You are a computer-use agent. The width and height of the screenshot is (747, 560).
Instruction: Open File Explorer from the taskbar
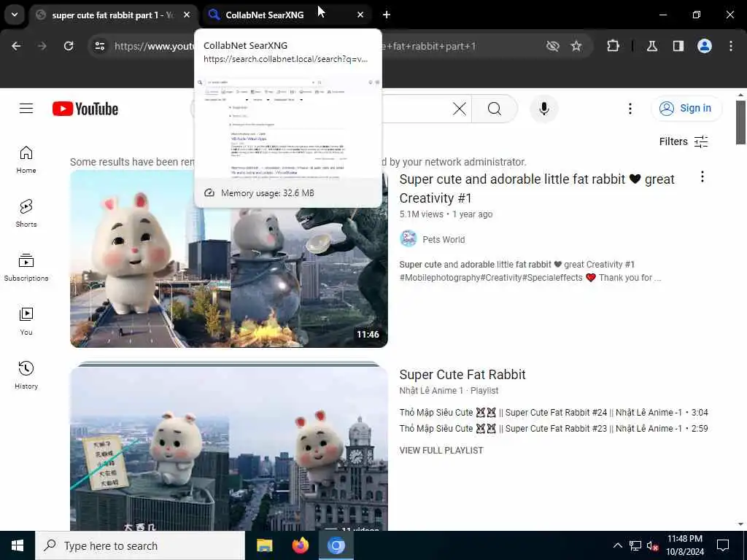264,545
